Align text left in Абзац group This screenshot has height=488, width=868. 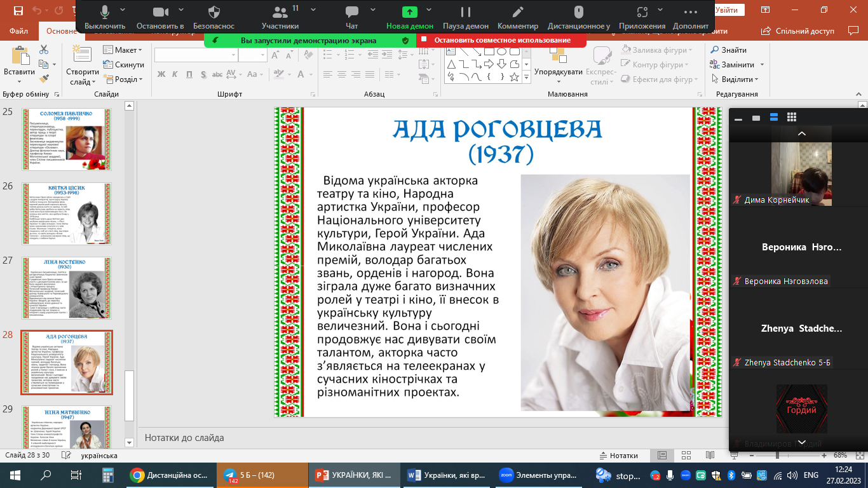[x=329, y=74]
